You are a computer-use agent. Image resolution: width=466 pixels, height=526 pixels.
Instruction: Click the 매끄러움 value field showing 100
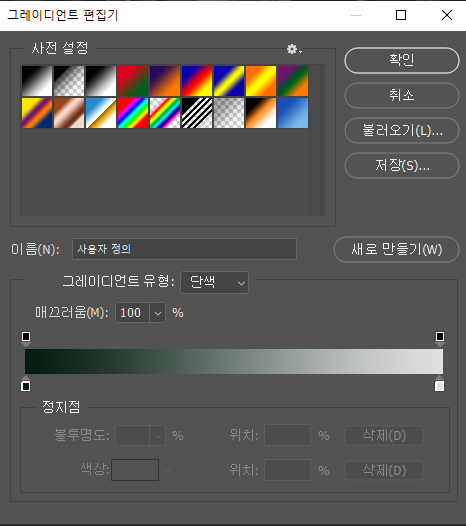tap(132, 313)
